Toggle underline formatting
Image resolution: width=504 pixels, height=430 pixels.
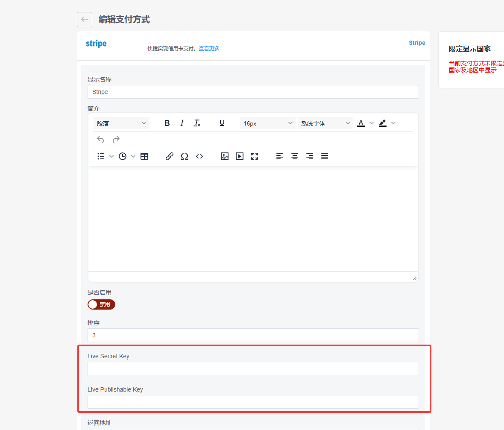pyautogui.click(x=222, y=123)
